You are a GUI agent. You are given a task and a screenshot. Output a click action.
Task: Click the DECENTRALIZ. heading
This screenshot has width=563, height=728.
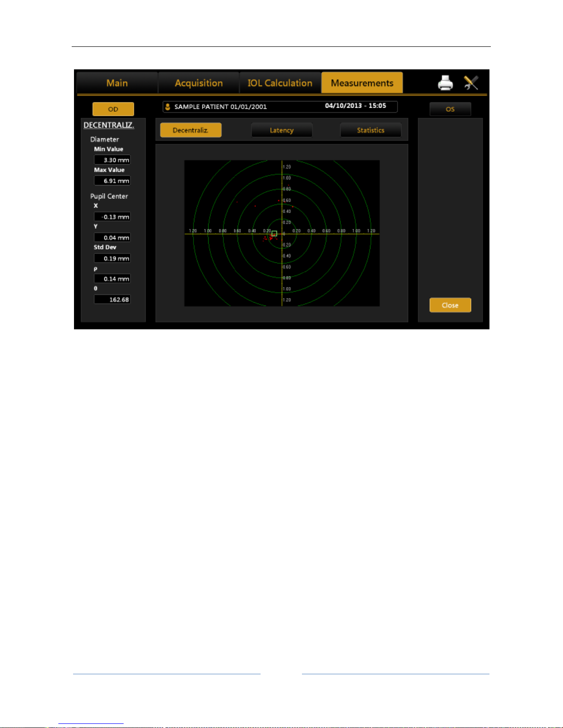[x=109, y=125]
